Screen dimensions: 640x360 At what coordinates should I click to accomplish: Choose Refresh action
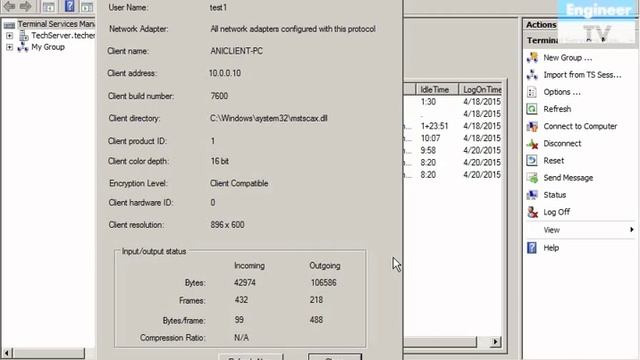[557, 109]
